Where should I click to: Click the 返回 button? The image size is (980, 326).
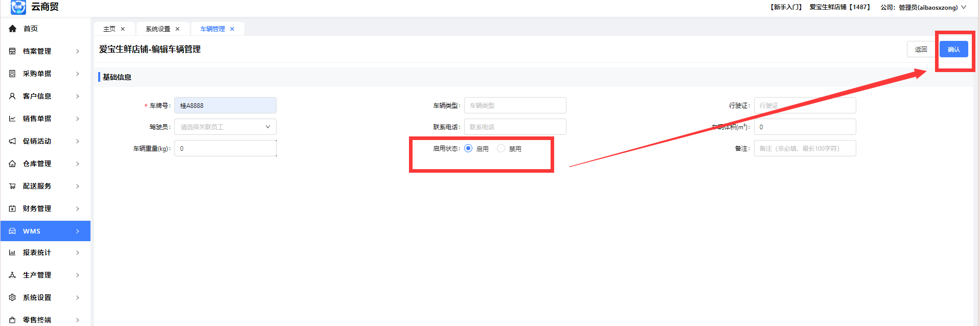pos(921,49)
